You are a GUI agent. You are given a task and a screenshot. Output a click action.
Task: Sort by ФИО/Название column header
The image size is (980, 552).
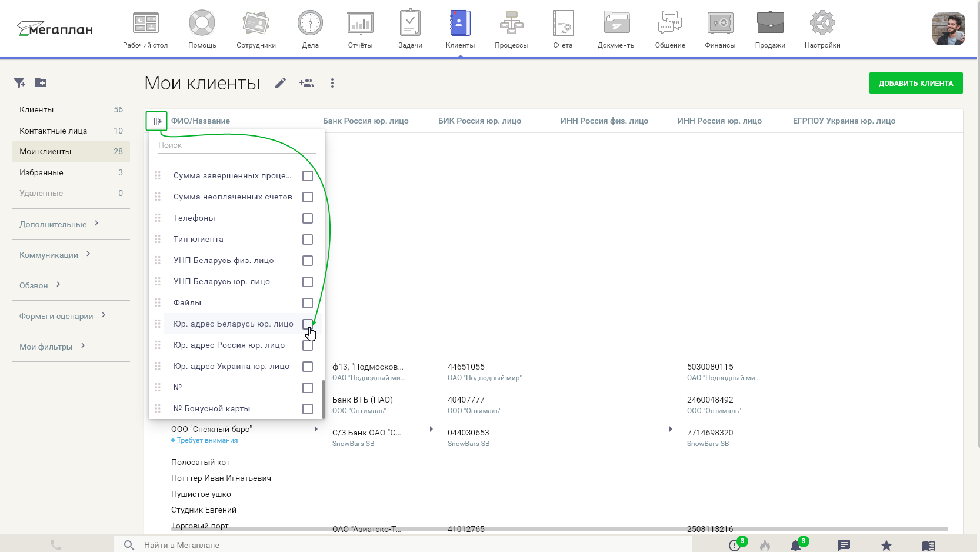(201, 121)
